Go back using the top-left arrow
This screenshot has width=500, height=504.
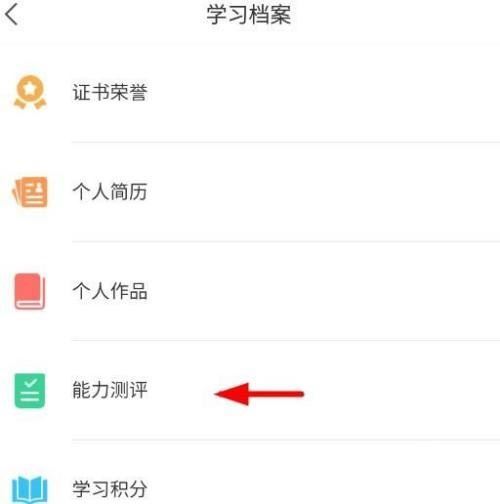[x=12, y=15]
